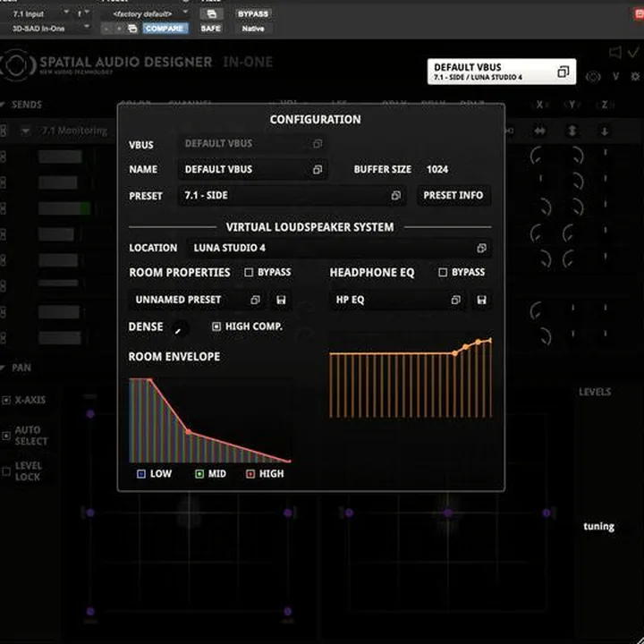The image size is (644, 644).
Task: Click the X column header
Action: (x=539, y=106)
